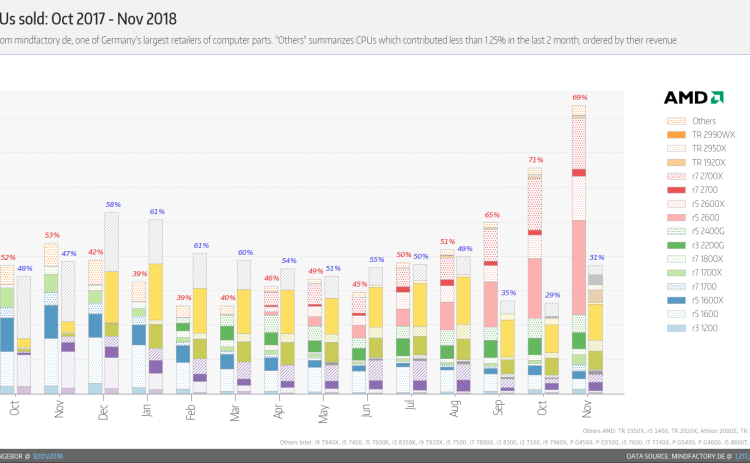The height and width of the screenshot is (463, 750).
Task: Click the Sep month axis label
Action: 498,408
